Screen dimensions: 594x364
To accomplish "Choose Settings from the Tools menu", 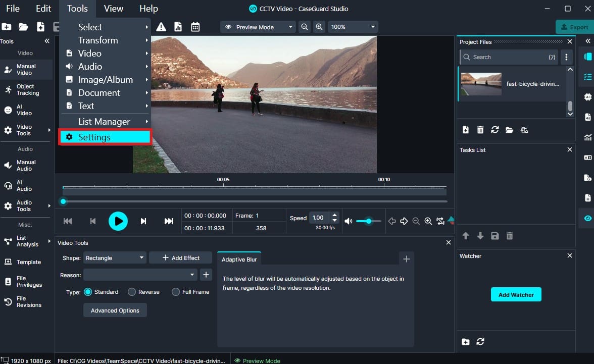I will (105, 137).
